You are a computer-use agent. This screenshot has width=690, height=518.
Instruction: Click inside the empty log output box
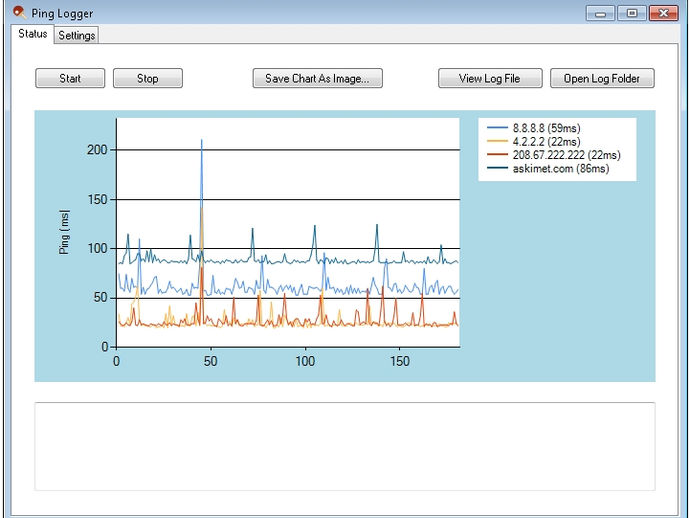(345, 446)
